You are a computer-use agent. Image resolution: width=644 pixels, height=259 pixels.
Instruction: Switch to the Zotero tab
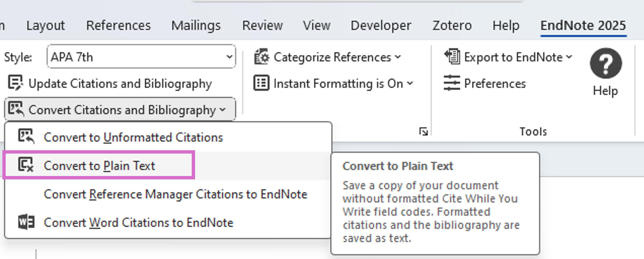click(452, 26)
